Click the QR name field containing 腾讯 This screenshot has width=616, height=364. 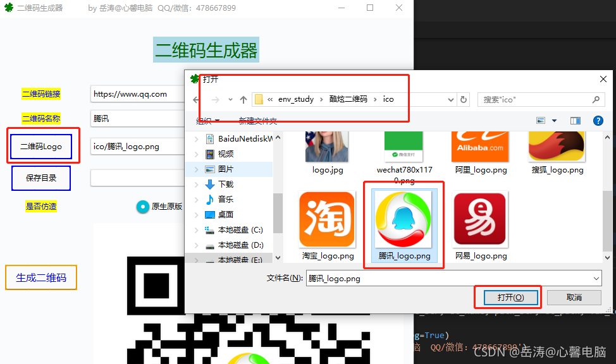(x=137, y=119)
